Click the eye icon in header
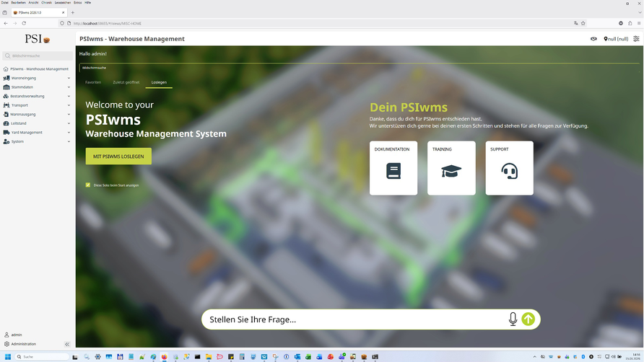 [593, 39]
